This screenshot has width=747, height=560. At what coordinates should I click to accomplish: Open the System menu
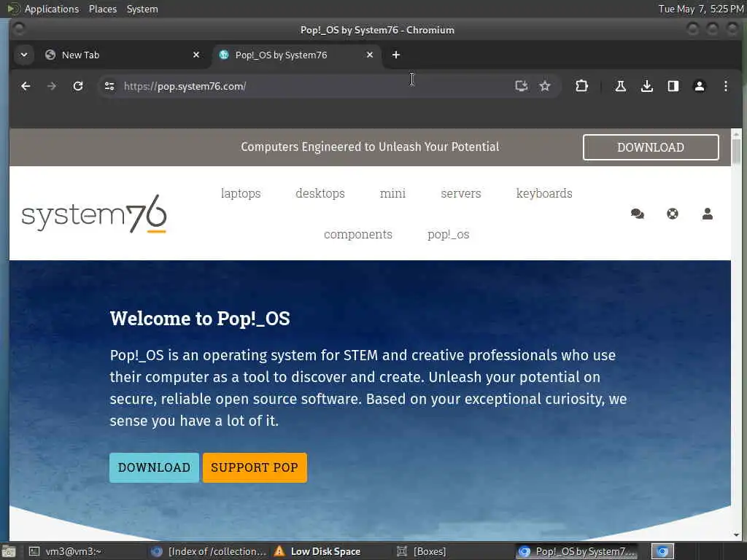(142, 9)
